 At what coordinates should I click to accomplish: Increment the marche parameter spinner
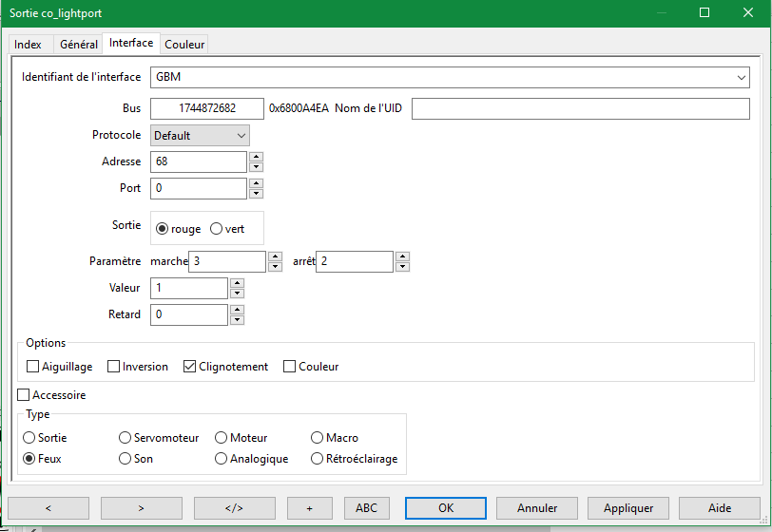[275, 256]
